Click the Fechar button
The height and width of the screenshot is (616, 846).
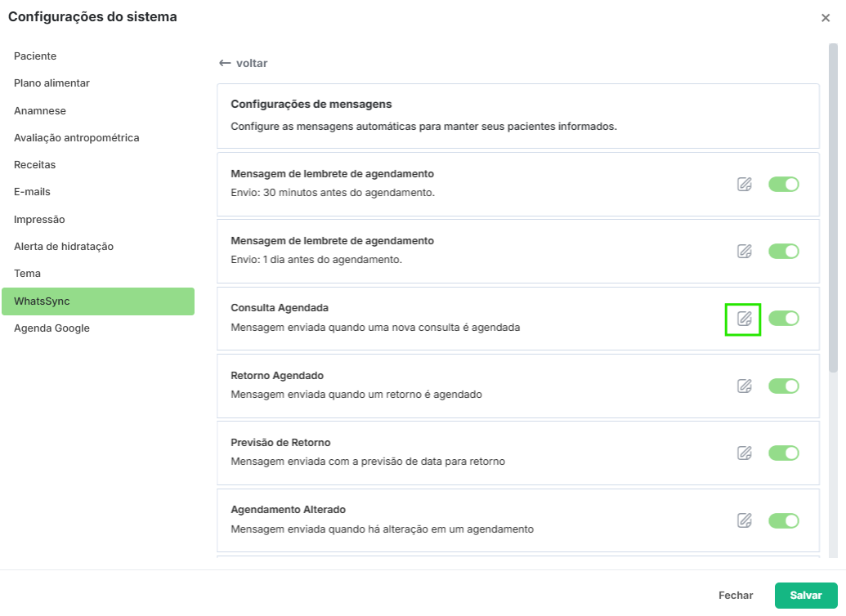(x=736, y=596)
